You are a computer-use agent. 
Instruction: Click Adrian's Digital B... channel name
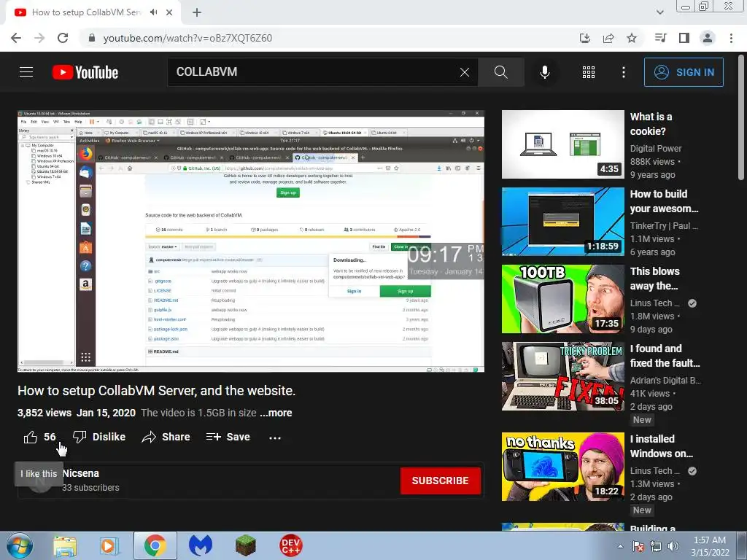(665, 381)
